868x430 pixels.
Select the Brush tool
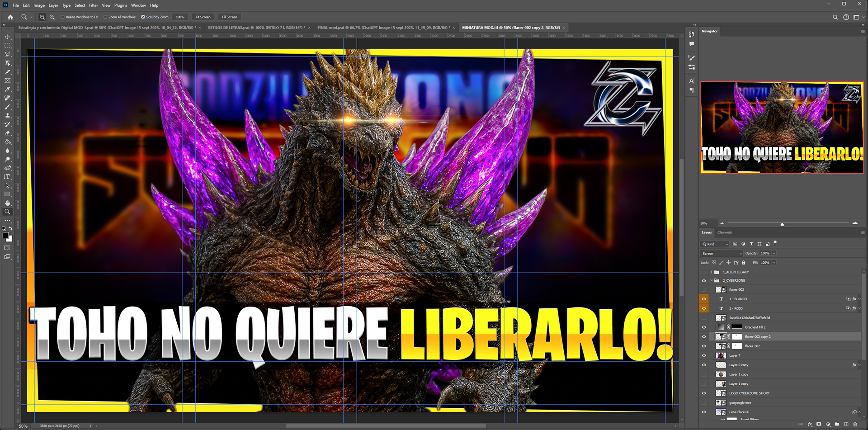point(7,107)
